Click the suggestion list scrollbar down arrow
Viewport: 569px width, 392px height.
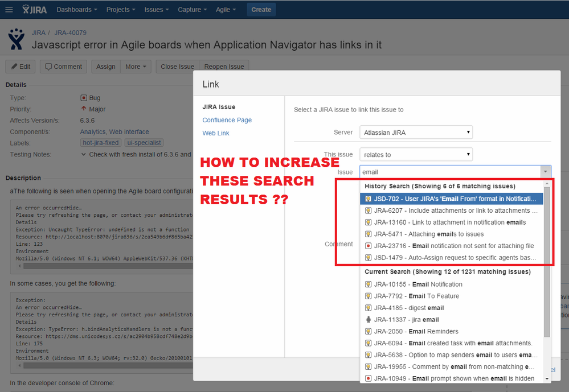[x=547, y=378]
